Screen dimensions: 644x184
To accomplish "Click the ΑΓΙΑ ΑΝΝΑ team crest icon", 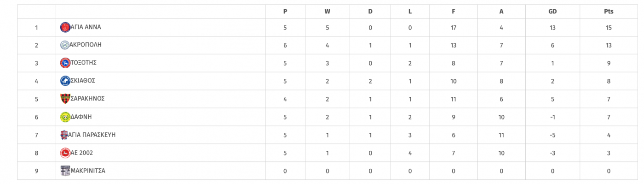I will [65, 27].
